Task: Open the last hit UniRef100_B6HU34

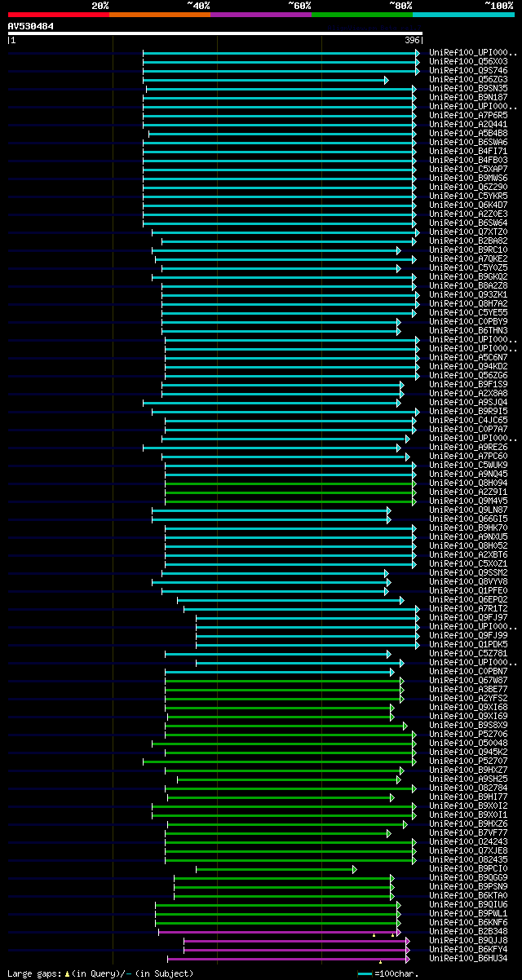Action: [x=468, y=958]
